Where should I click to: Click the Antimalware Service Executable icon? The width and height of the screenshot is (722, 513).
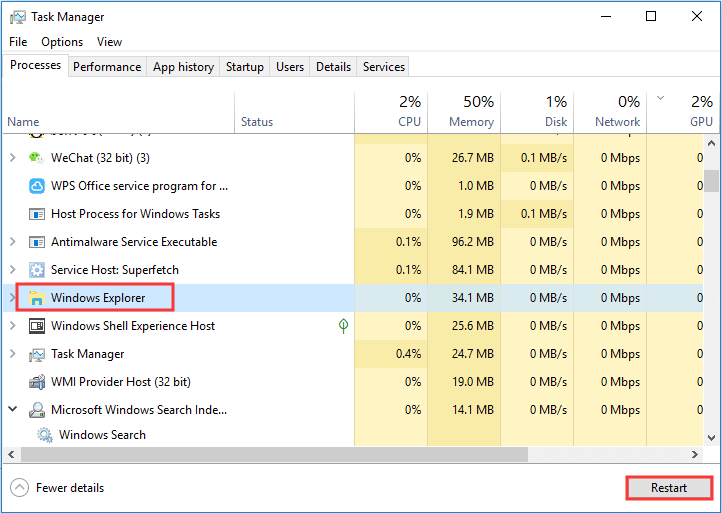click(x=36, y=242)
